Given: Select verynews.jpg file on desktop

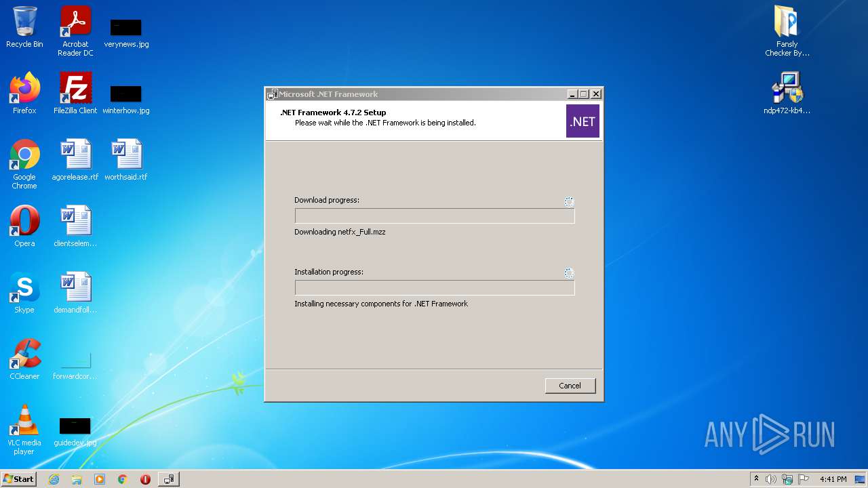Looking at the screenshot, I should pyautogui.click(x=126, y=33).
